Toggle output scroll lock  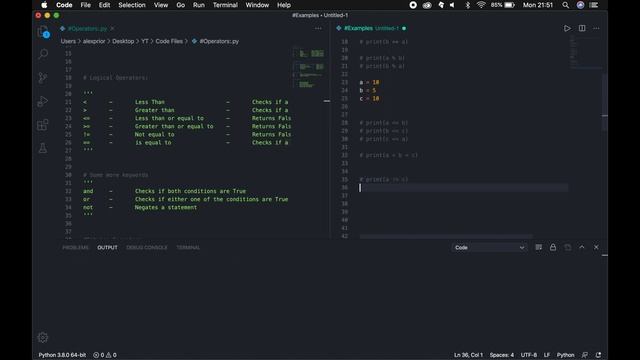point(553,247)
